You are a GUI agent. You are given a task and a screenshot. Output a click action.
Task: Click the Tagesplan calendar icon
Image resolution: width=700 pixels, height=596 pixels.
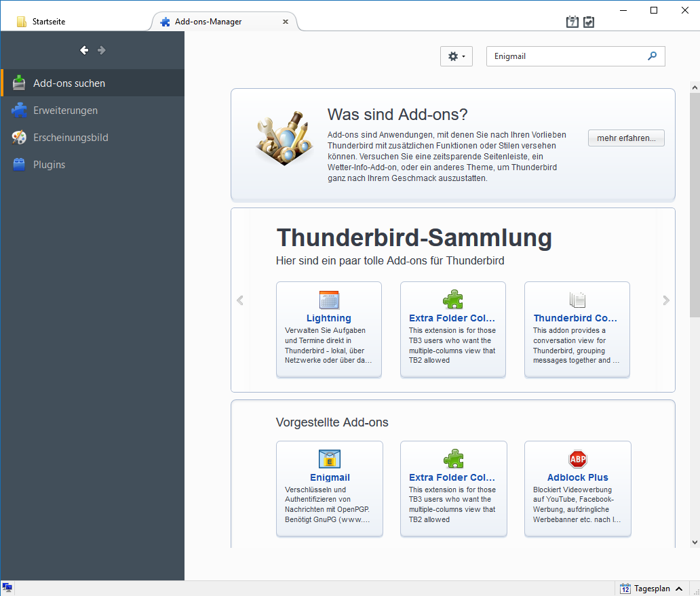[625, 589]
